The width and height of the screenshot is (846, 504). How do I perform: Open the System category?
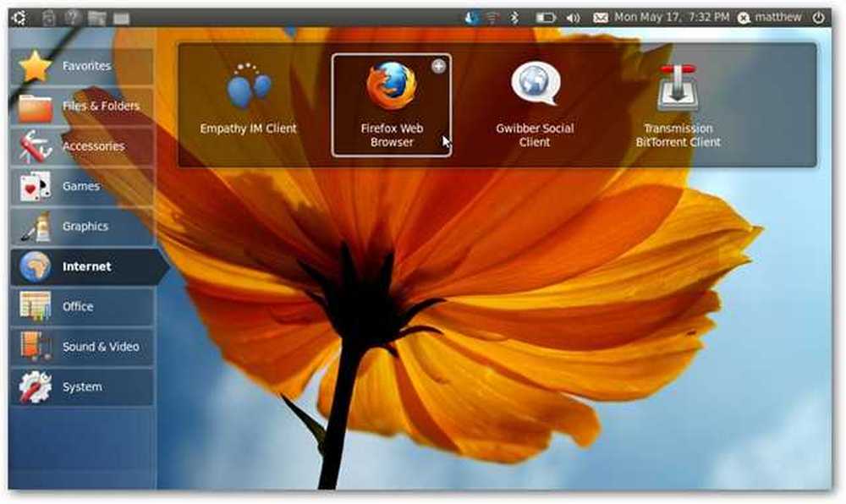pyautogui.click(x=82, y=387)
